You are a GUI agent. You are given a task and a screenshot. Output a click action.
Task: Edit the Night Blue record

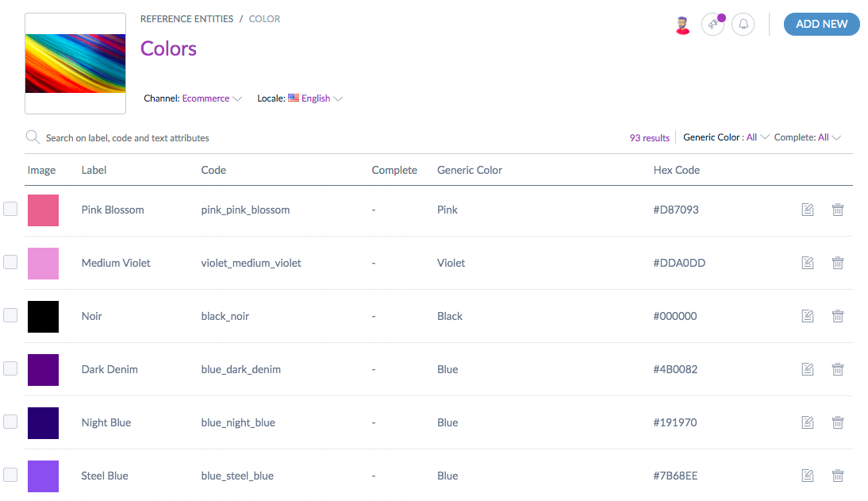(808, 422)
